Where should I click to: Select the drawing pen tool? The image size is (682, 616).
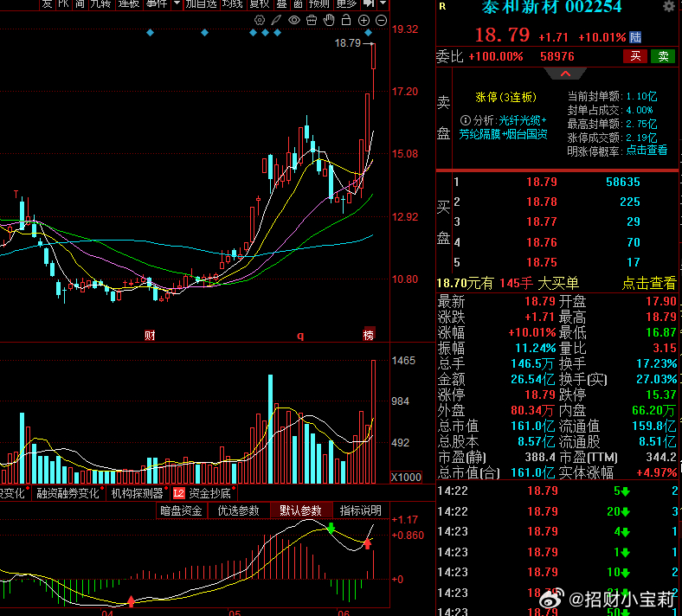coord(277,20)
